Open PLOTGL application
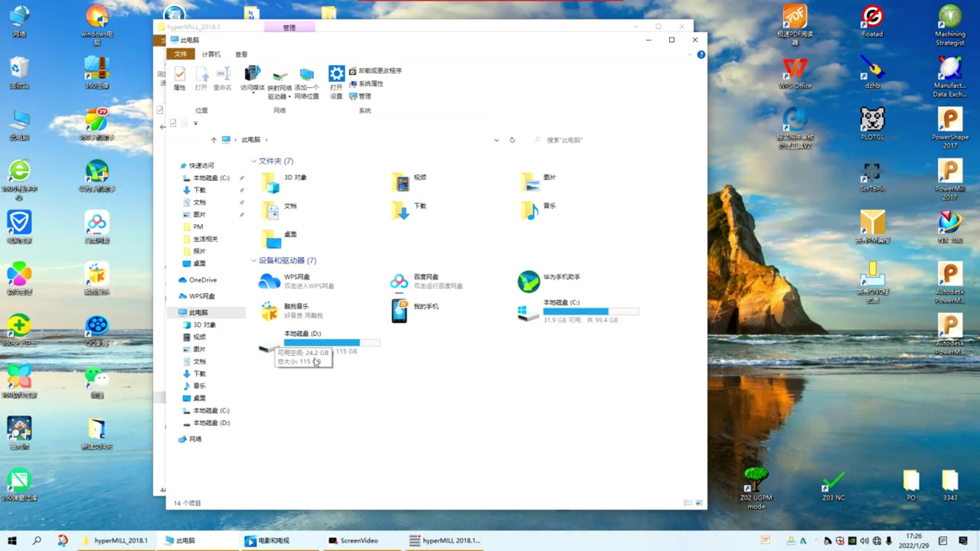The height and width of the screenshot is (551, 980). tap(872, 124)
